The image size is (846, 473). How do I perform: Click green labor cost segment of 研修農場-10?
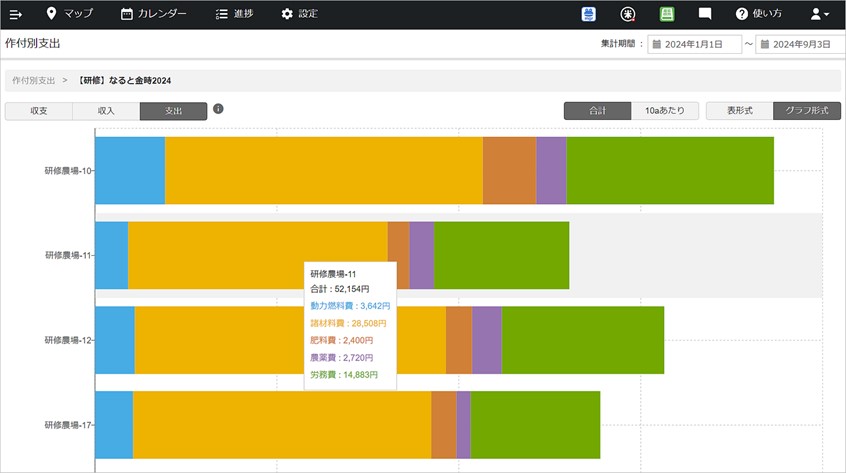pos(670,171)
